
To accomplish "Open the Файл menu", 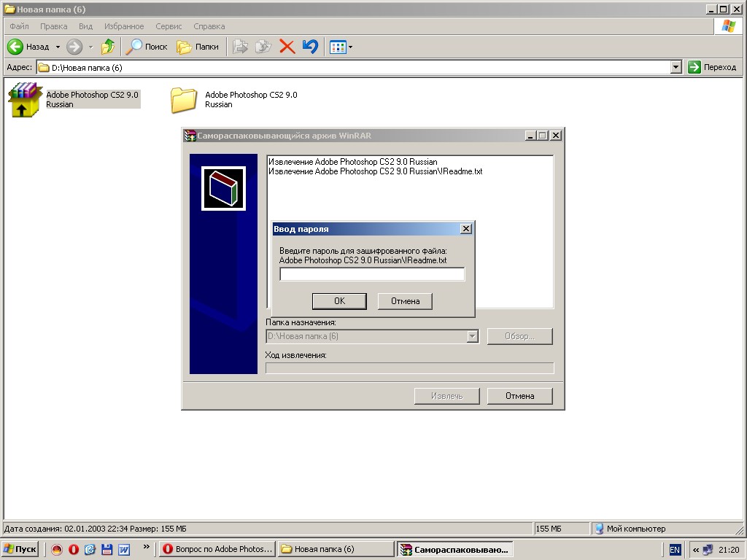I will click(x=20, y=26).
